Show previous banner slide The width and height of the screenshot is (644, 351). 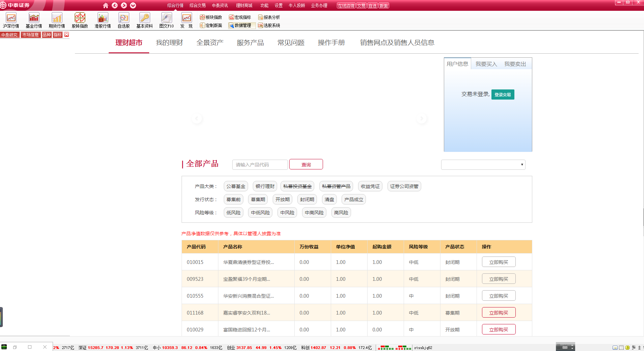(x=197, y=118)
